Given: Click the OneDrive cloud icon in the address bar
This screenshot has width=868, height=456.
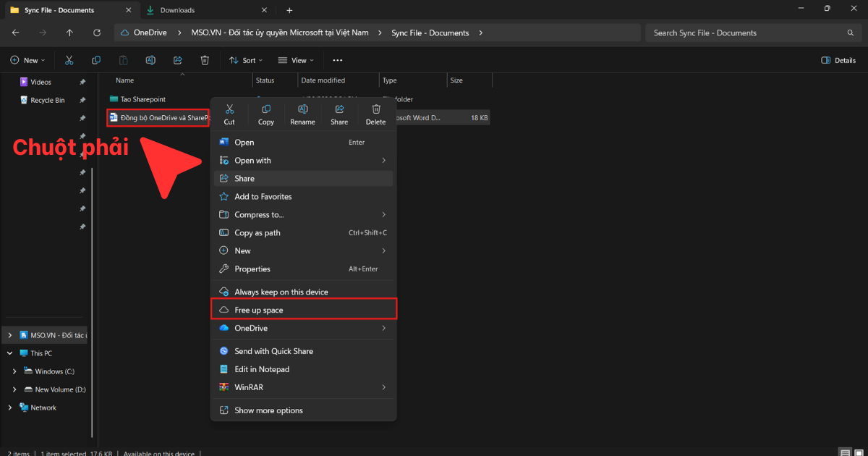Looking at the screenshot, I should pos(126,33).
